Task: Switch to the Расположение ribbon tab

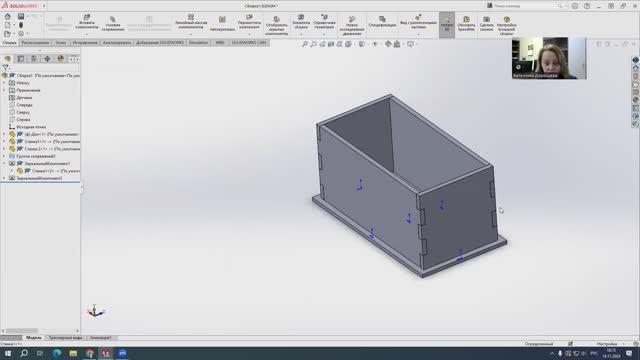Action: (x=36, y=42)
